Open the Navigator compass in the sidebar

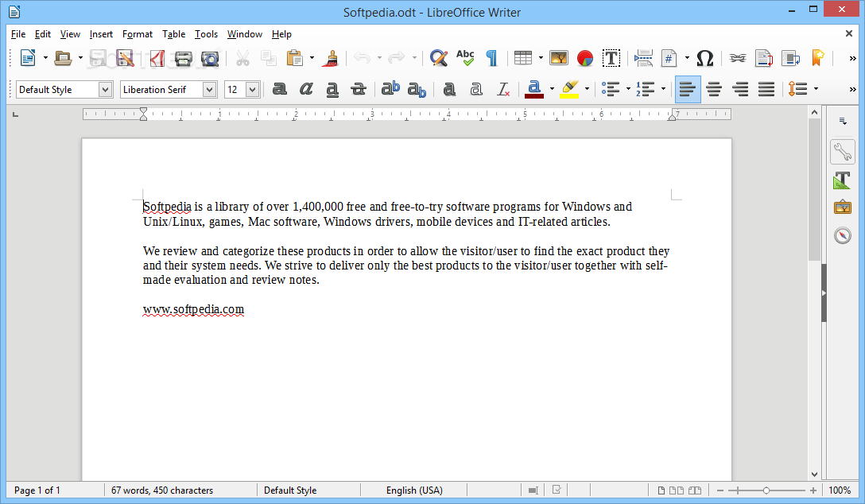[843, 235]
